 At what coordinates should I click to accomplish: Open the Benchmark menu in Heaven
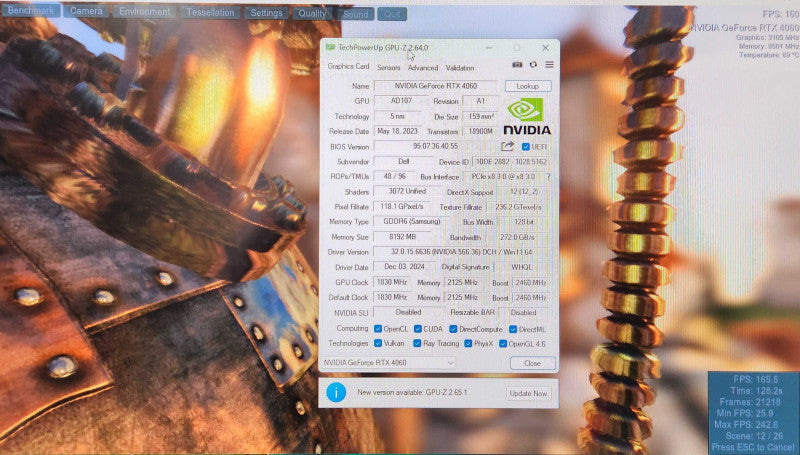[x=31, y=10]
